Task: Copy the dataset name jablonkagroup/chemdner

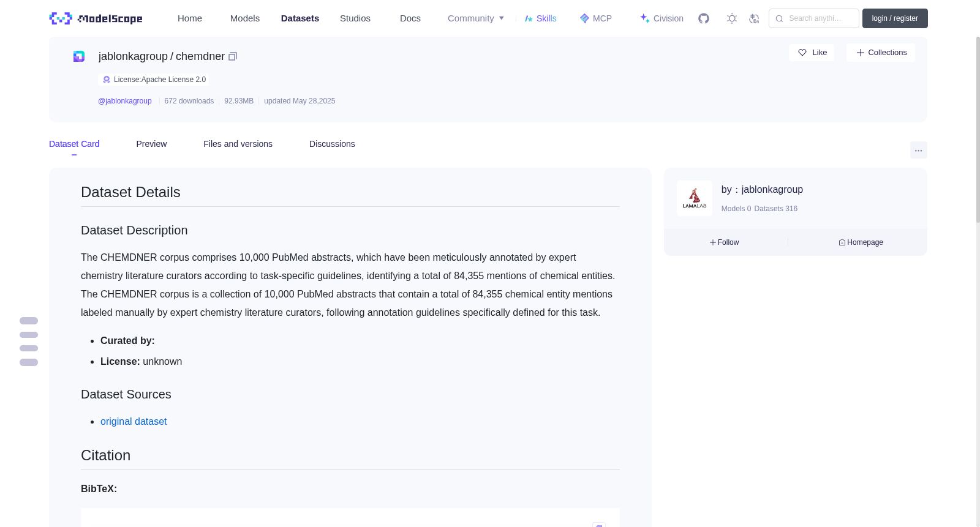Action: [233, 56]
